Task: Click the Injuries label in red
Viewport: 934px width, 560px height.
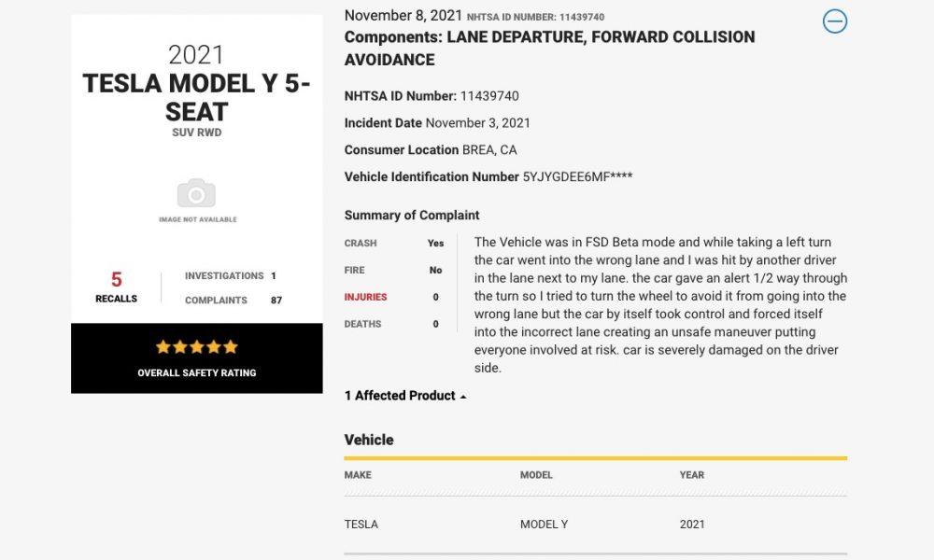Action: (x=365, y=297)
